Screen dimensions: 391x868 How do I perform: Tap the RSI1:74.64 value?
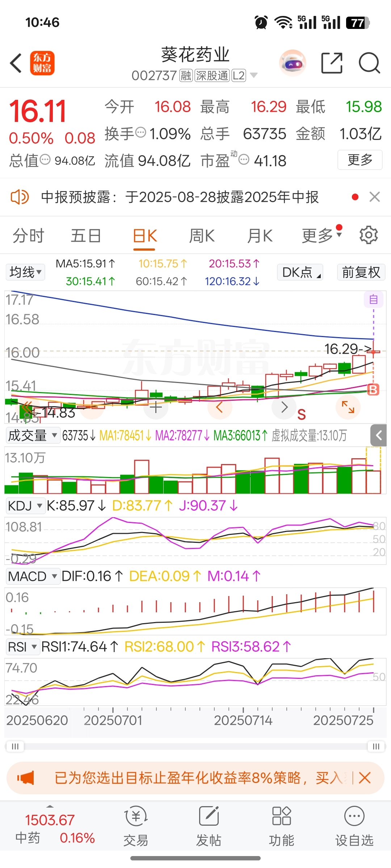click(x=80, y=647)
